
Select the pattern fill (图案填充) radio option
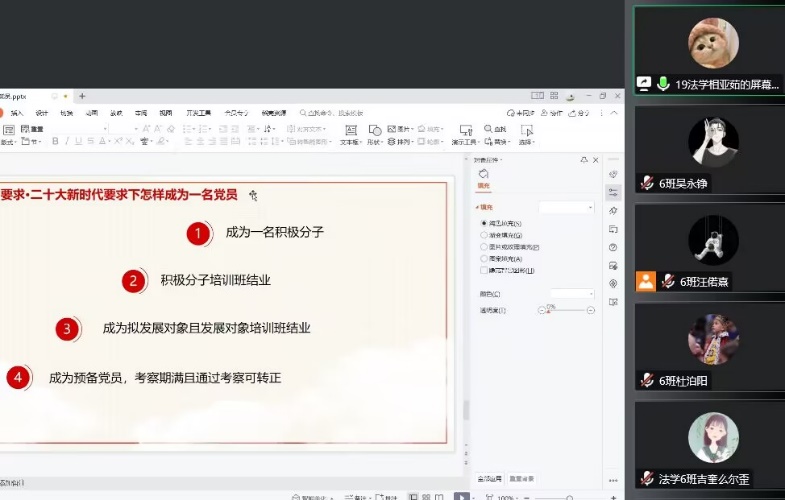click(485, 258)
